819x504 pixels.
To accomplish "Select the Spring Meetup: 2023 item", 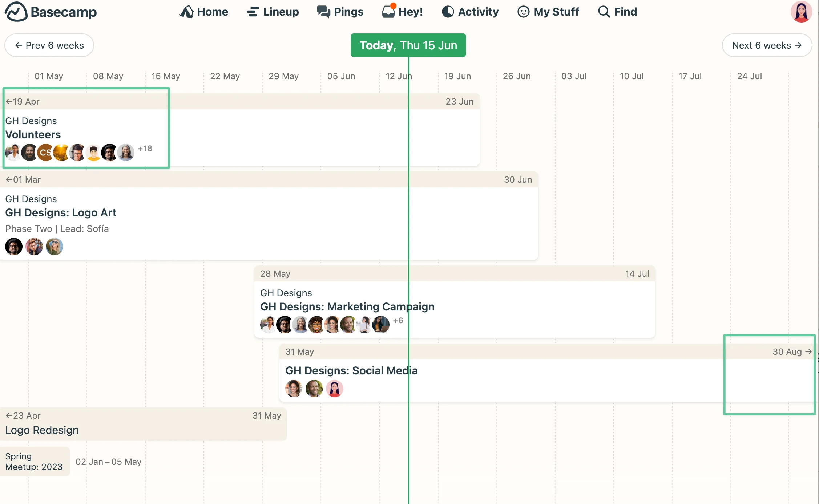I will [x=34, y=462].
